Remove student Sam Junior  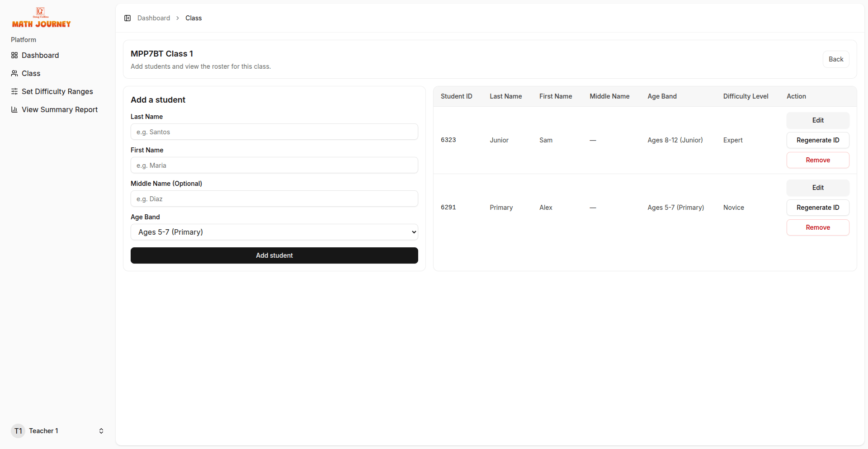tap(818, 160)
